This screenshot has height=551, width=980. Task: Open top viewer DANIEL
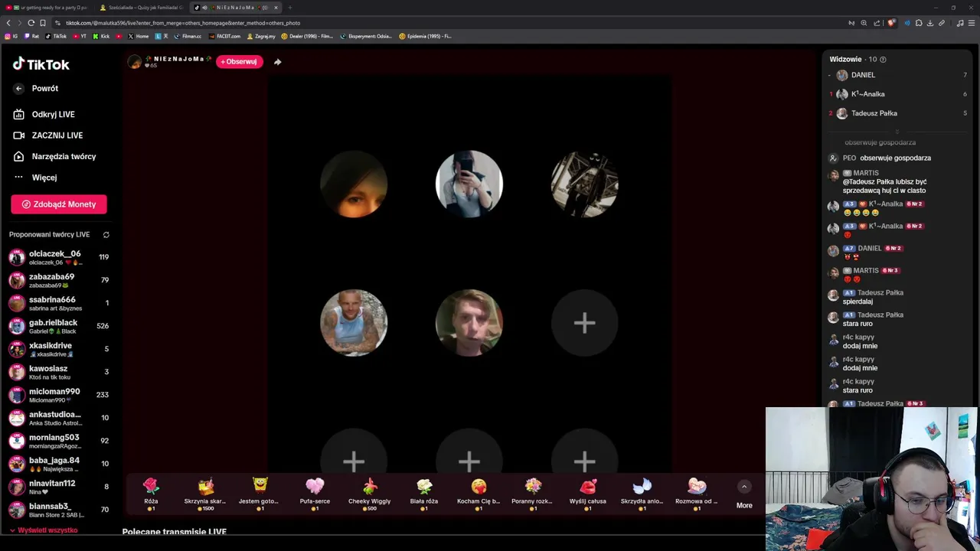coord(897,75)
